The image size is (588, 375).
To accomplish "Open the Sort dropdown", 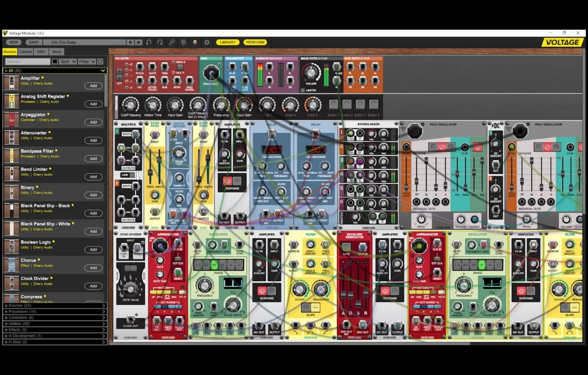I will tap(68, 61).
